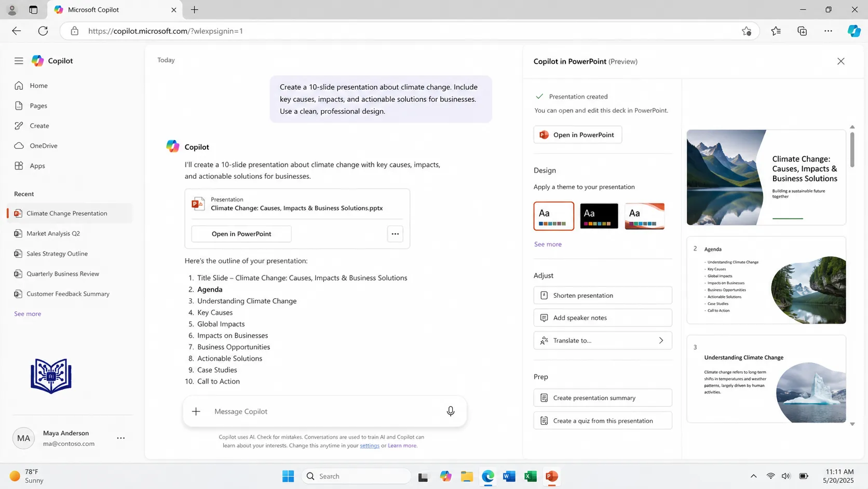
Task: Open Windows Start menu
Action: pos(288,476)
